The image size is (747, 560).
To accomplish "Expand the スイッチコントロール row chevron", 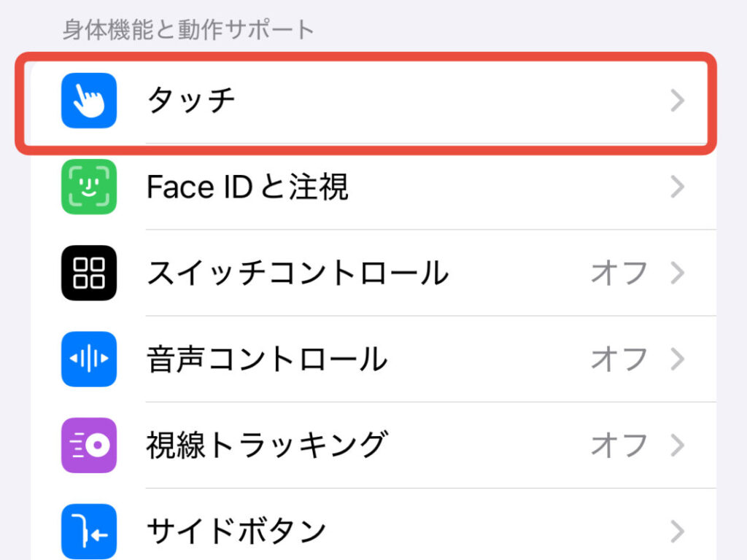I will click(677, 273).
